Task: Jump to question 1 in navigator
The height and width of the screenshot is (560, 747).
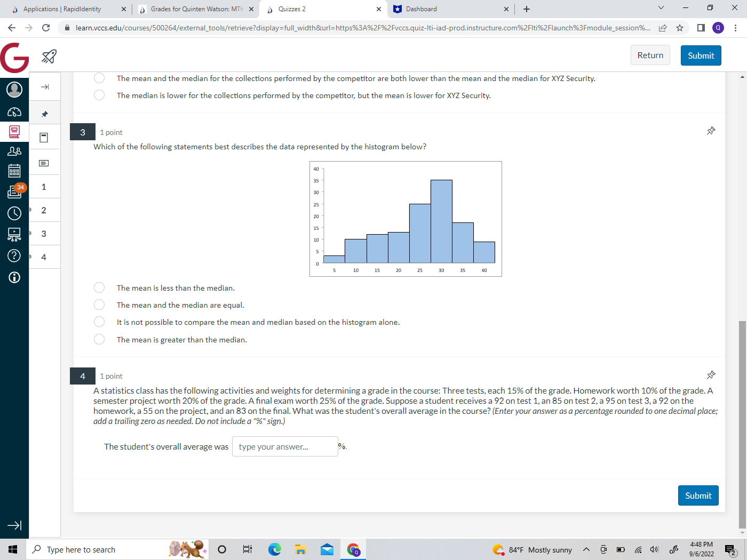Action: point(44,187)
